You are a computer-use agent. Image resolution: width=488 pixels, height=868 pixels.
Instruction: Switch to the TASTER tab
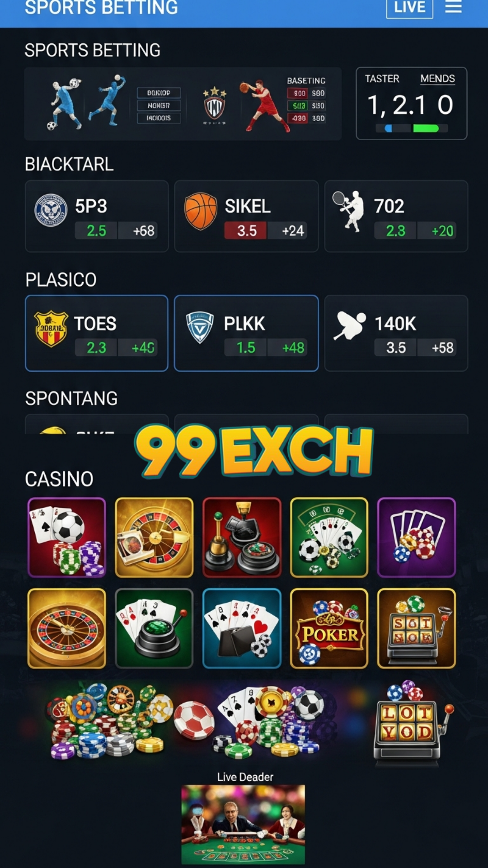pyautogui.click(x=382, y=79)
